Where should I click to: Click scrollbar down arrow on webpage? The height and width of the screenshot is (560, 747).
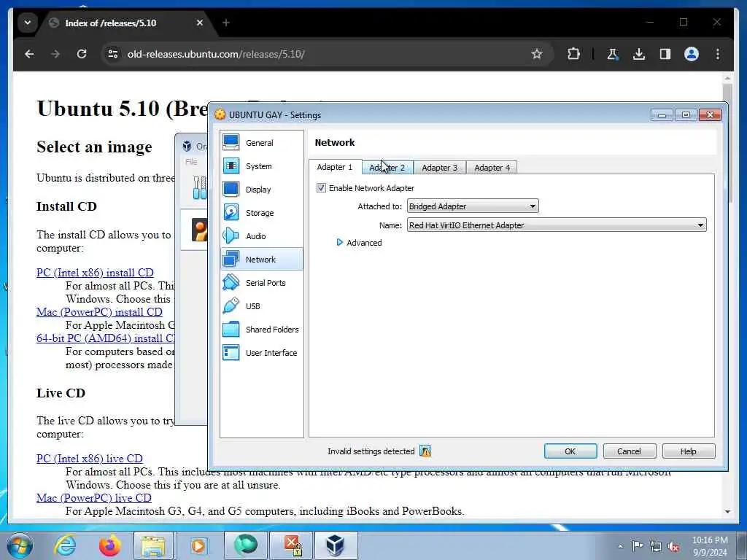(x=727, y=511)
